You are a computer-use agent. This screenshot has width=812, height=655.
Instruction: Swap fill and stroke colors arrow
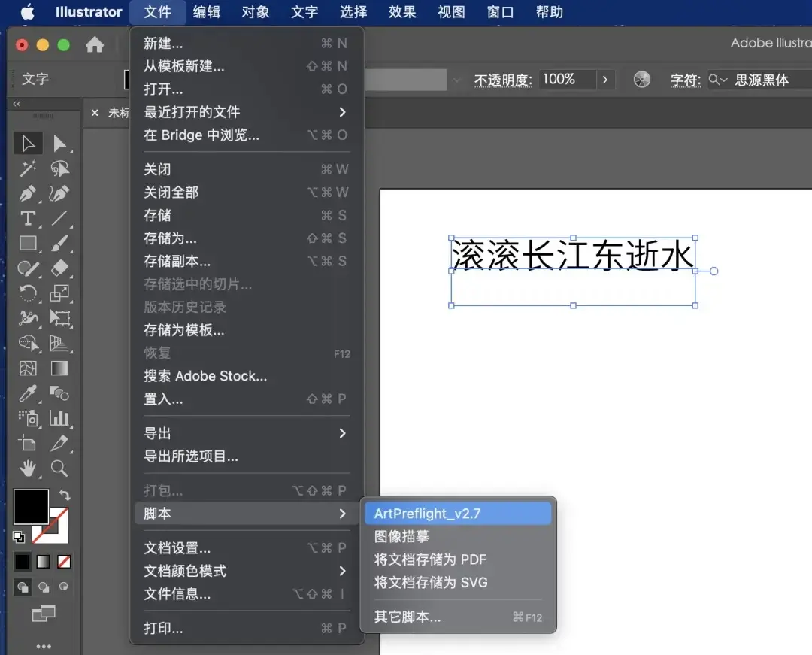click(65, 495)
